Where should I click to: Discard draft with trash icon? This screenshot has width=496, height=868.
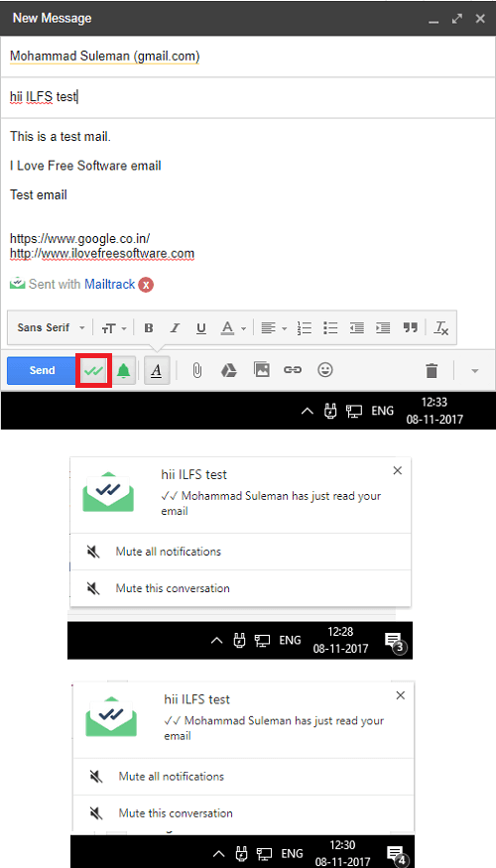(x=432, y=370)
